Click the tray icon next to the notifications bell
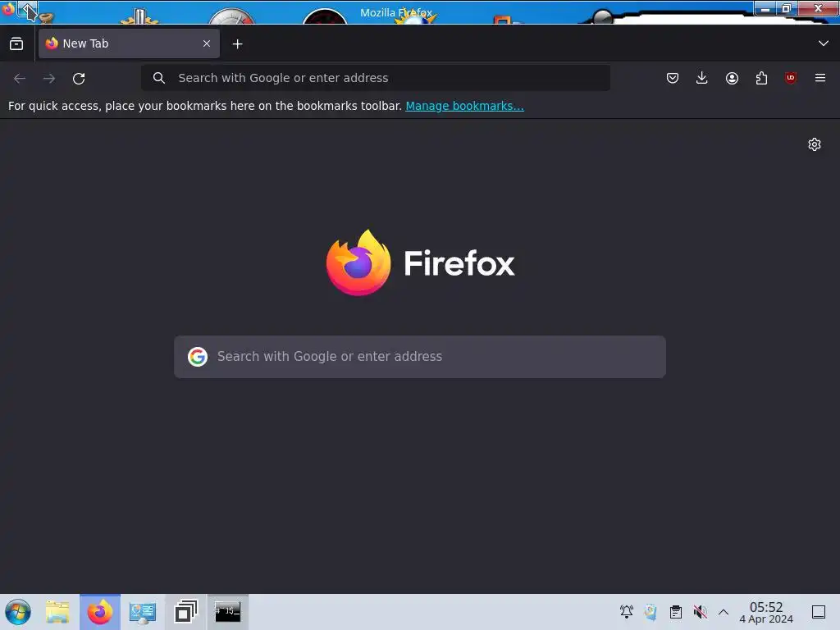This screenshot has width=840, height=630. [651, 612]
